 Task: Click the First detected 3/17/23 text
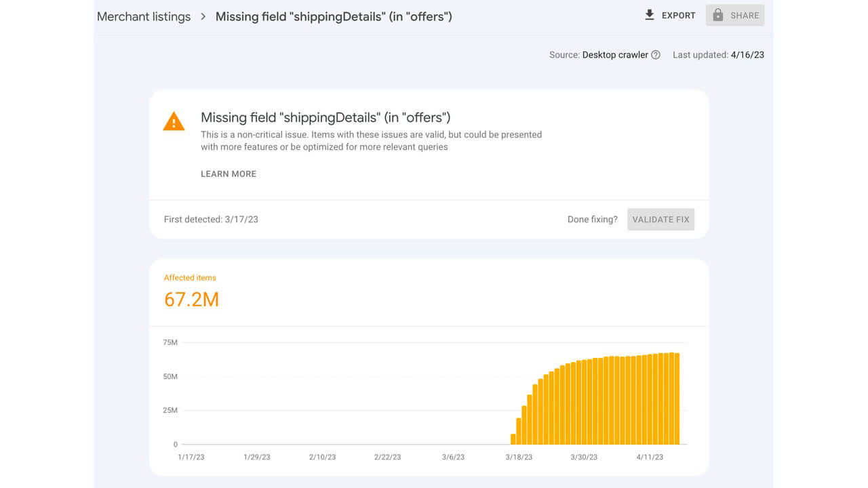pos(211,220)
